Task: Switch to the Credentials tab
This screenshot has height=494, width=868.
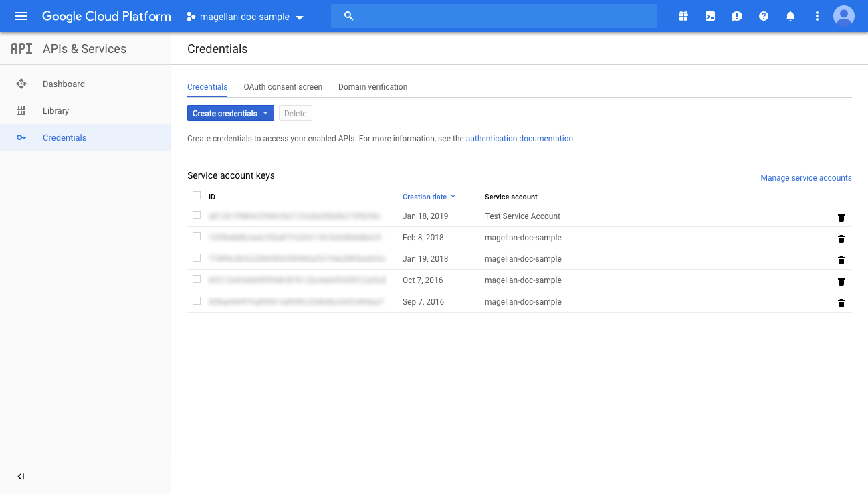Action: coord(207,87)
